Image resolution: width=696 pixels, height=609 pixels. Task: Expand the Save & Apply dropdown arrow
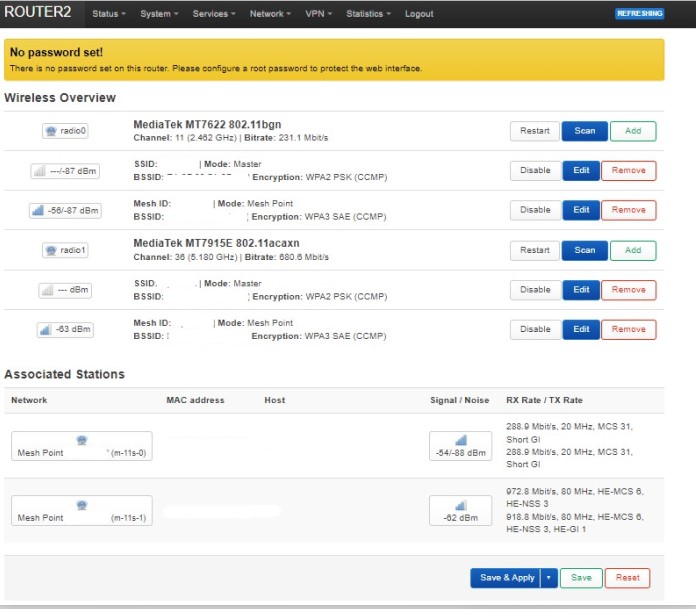(x=549, y=578)
